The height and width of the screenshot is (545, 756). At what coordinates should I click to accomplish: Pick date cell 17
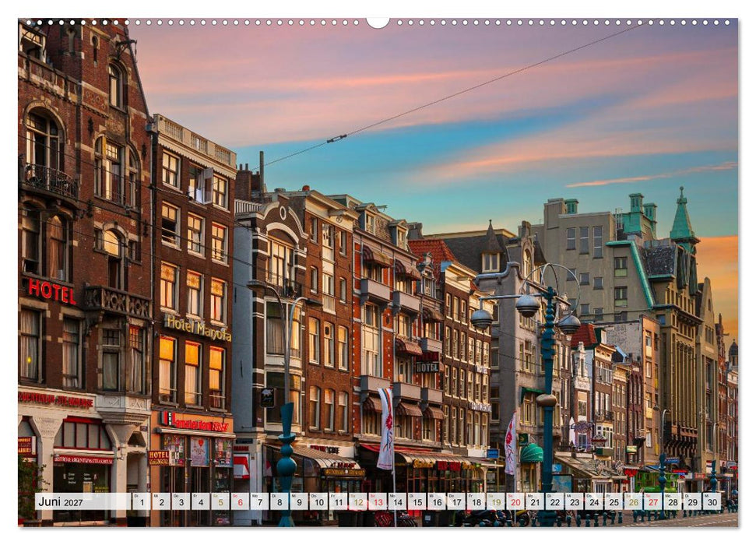click(456, 501)
